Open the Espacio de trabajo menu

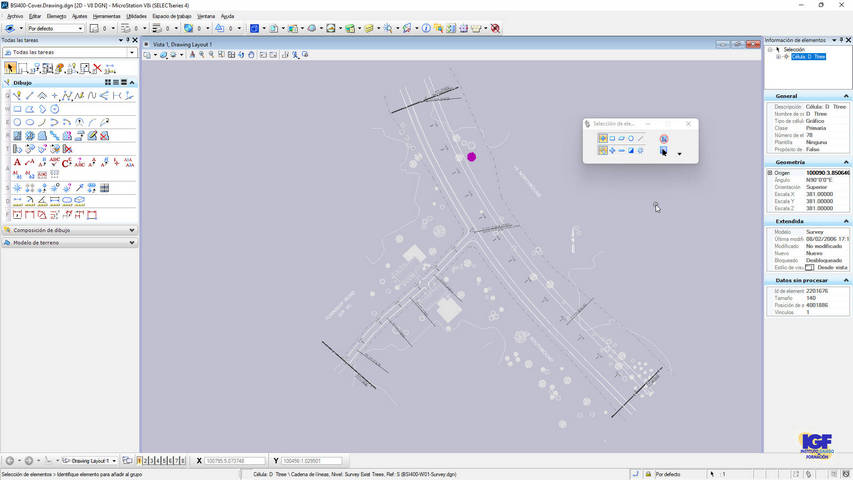point(171,16)
